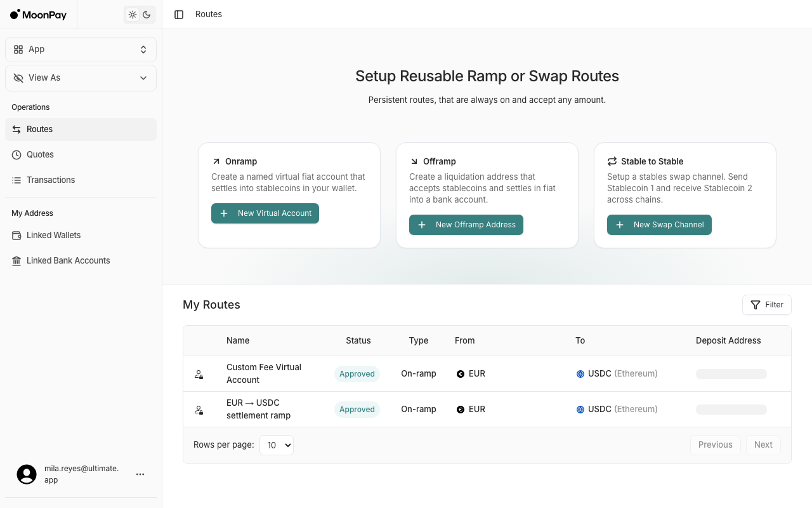Image resolution: width=812 pixels, height=508 pixels.
Task: Switch to dark theme moon icon
Action: [x=147, y=15]
